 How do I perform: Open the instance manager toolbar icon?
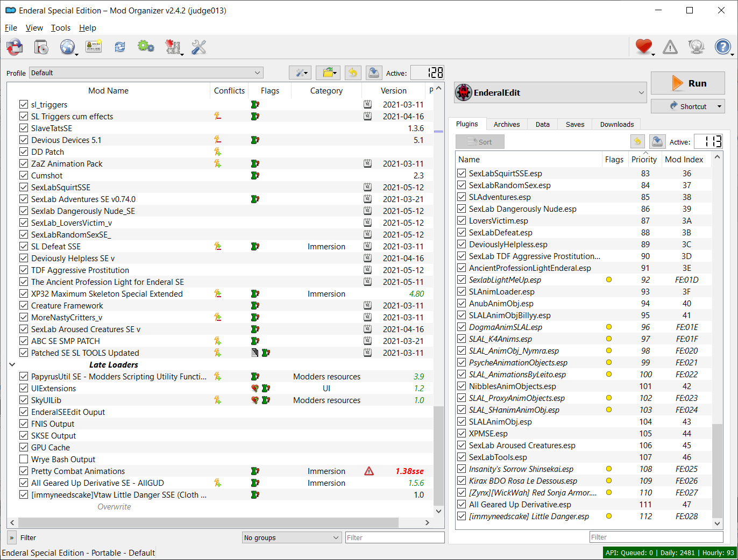tap(15, 47)
